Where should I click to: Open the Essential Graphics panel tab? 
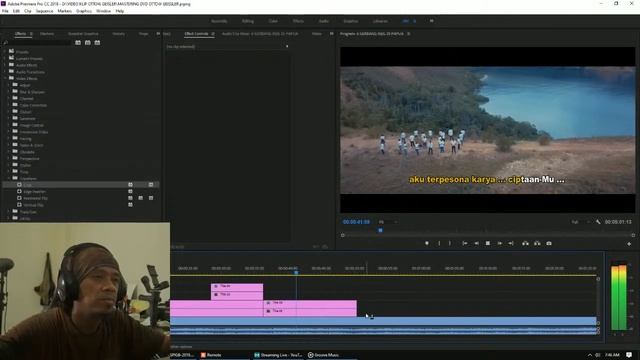(83, 34)
